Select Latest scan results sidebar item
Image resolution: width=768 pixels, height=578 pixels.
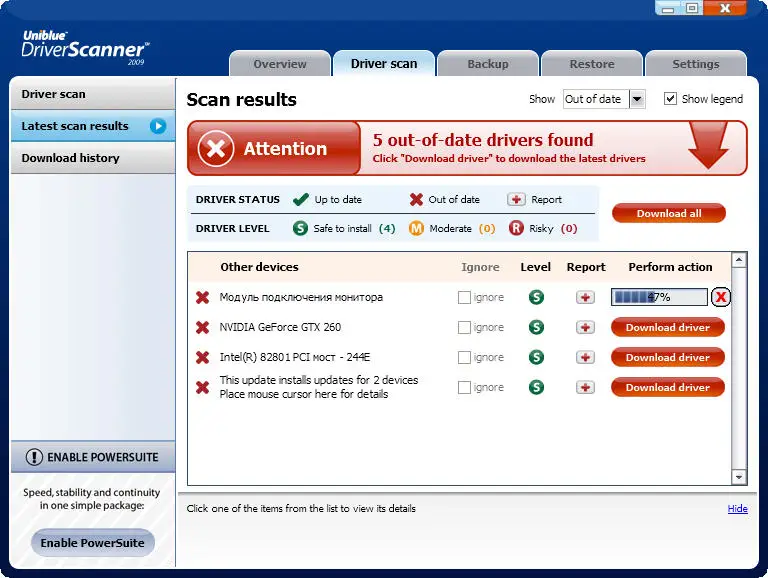pyautogui.click(x=93, y=126)
